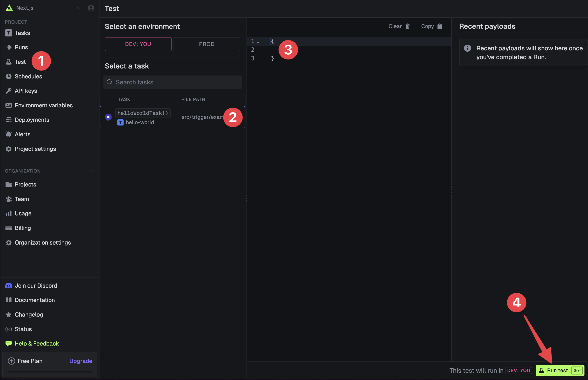588x380 pixels.
Task: Open Schedules clock icon in sidebar
Action: (9, 76)
